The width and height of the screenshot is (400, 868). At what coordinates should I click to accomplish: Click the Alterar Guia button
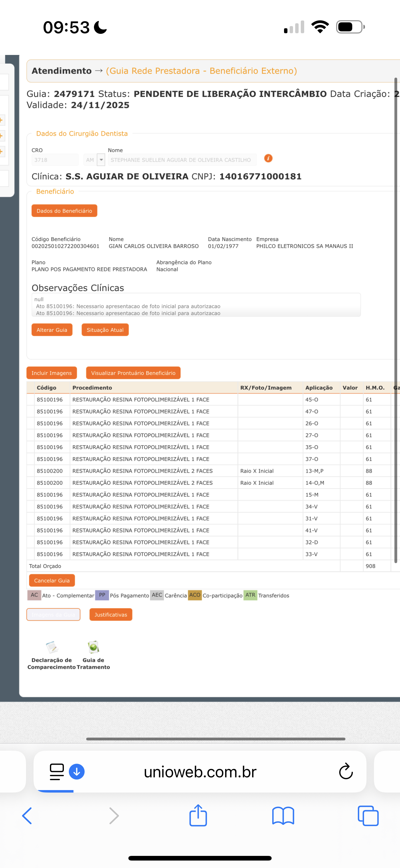tap(52, 330)
